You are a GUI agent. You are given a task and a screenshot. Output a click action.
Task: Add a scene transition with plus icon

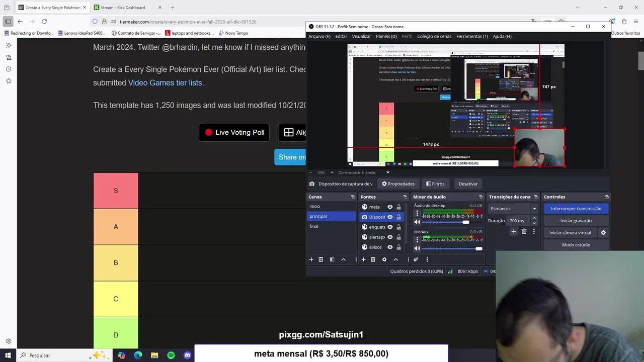[x=514, y=231]
